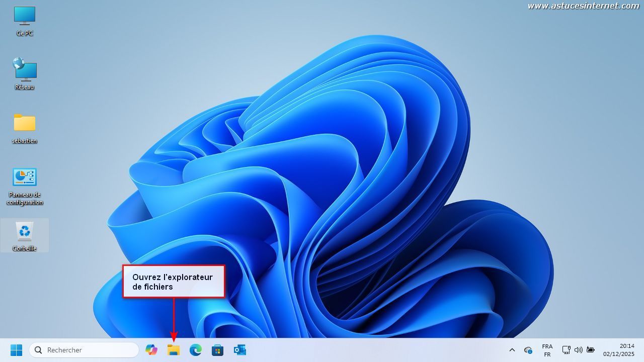
Task: Select the sebastien folder on the desktop
Action: point(24,128)
